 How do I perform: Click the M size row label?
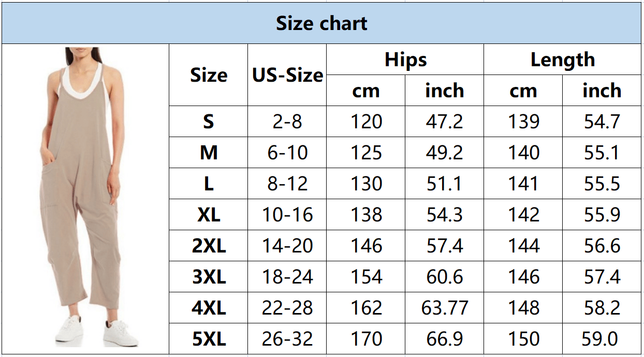click(x=209, y=153)
